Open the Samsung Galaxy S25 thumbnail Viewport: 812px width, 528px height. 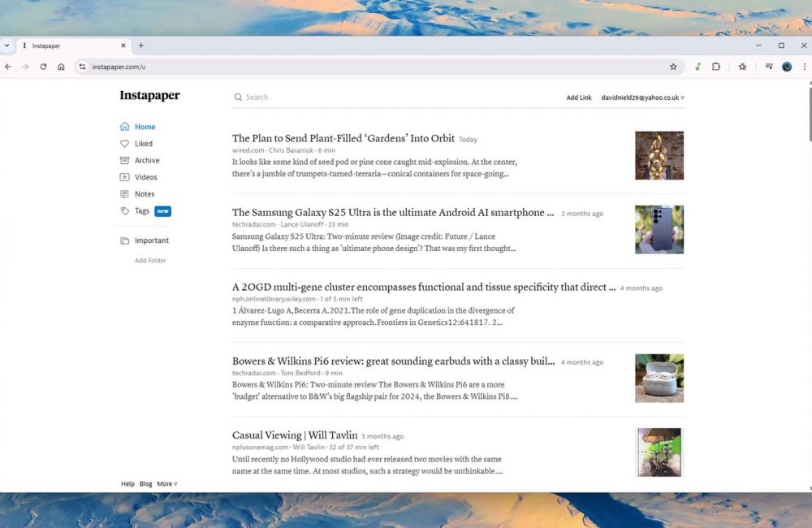(x=659, y=230)
